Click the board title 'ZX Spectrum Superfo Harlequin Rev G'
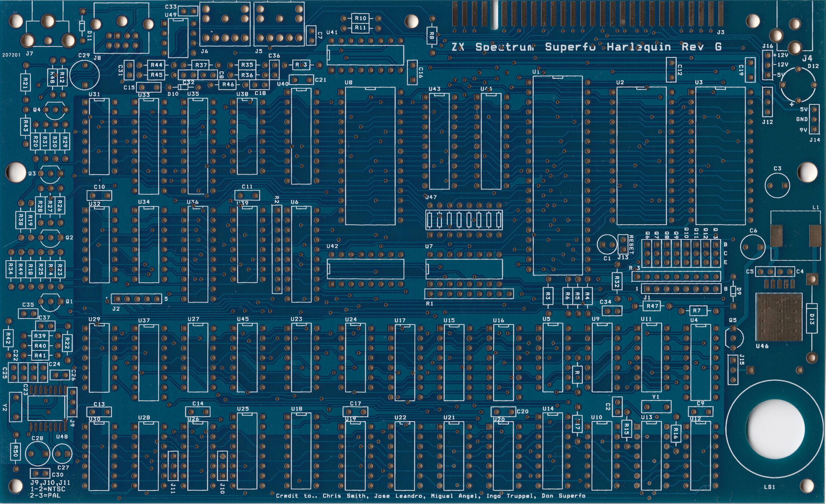The image size is (826, 504). coord(586,47)
